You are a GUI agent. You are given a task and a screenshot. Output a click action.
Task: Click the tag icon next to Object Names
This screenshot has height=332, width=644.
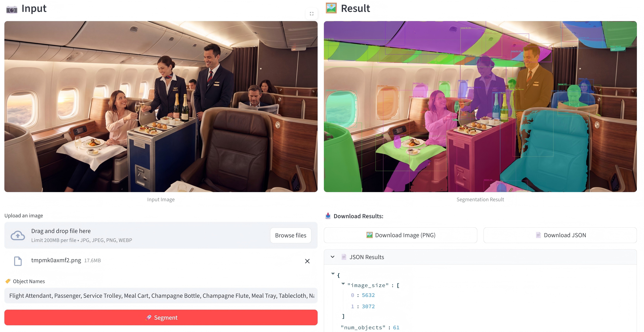pos(8,281)
